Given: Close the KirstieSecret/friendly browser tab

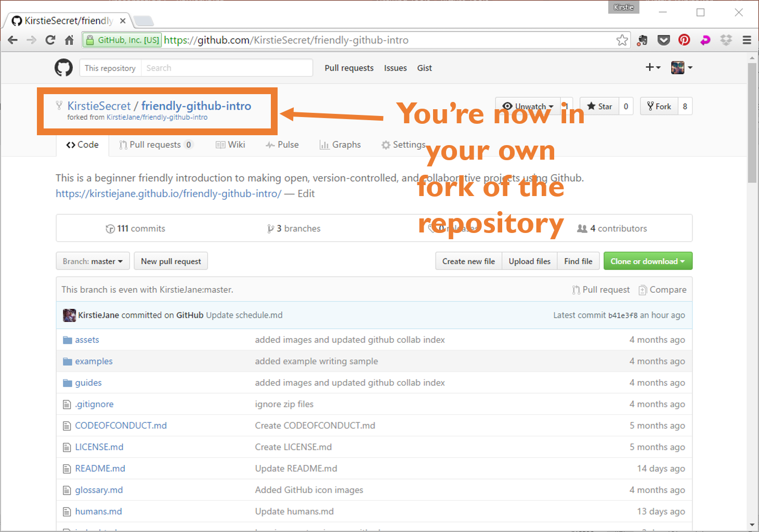Looking at the screenshot, I should (x=123, y=21).
